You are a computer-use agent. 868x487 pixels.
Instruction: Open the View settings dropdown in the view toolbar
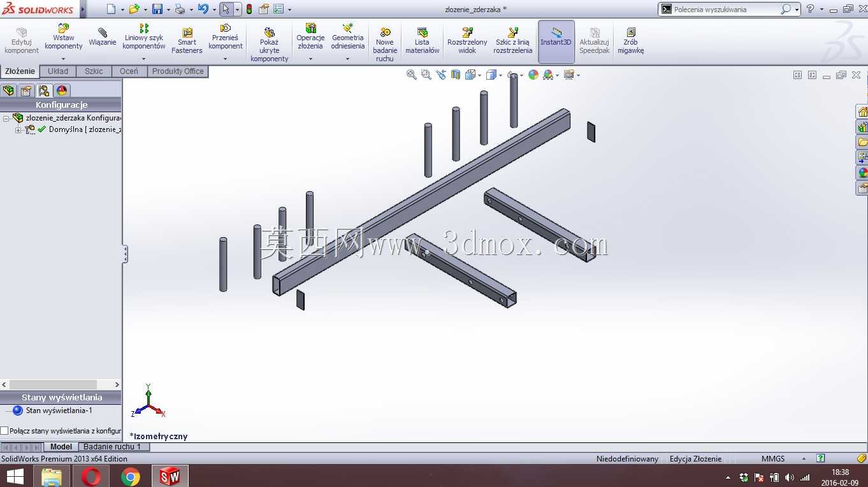578,75
